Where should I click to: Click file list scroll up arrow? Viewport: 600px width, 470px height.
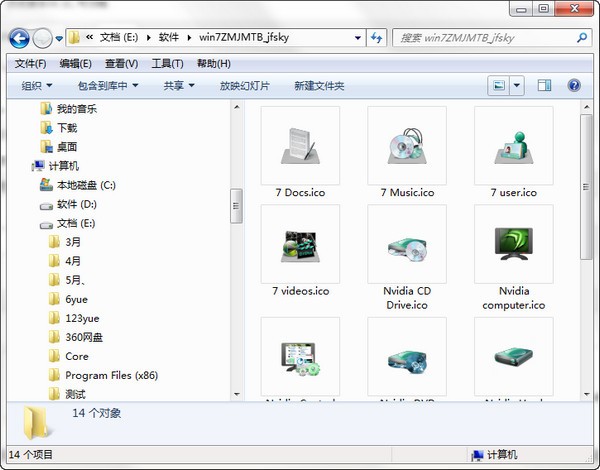[586, 107]
